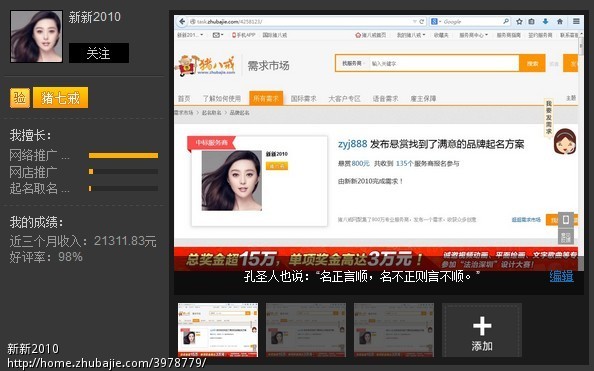This screenshot has width=594, height=371.
Task: Open the 了解如何使用 tab
Action: click(222, 99)
